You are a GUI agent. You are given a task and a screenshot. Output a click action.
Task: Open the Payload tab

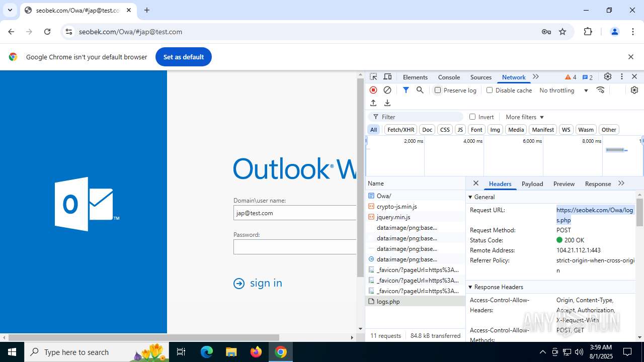point(532,184)
